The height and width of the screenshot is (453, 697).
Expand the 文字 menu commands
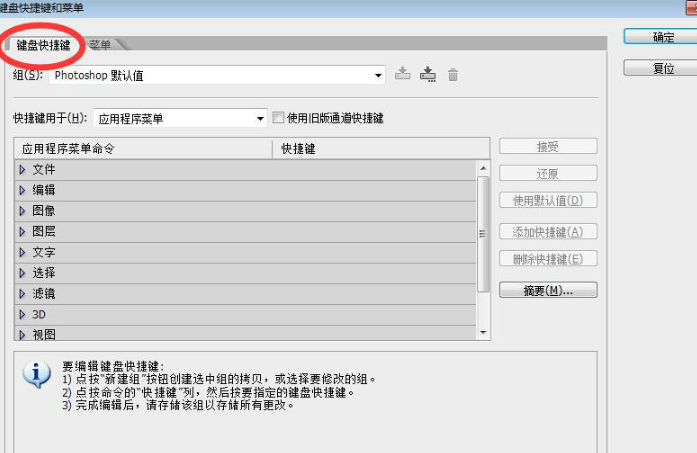(x=22, y=252)
